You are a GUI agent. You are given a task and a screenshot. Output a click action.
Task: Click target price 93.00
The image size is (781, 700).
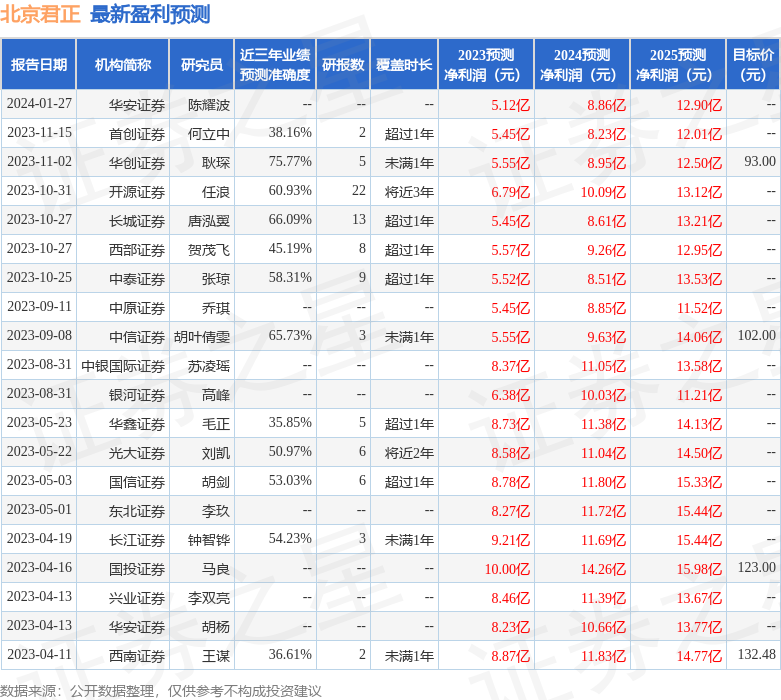[x=760, y=161]
